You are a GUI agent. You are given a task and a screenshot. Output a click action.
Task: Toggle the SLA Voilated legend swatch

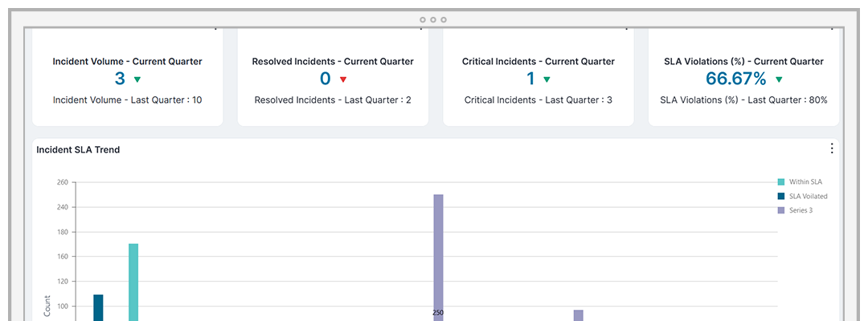pyautogui.click(x=781, y=196)
